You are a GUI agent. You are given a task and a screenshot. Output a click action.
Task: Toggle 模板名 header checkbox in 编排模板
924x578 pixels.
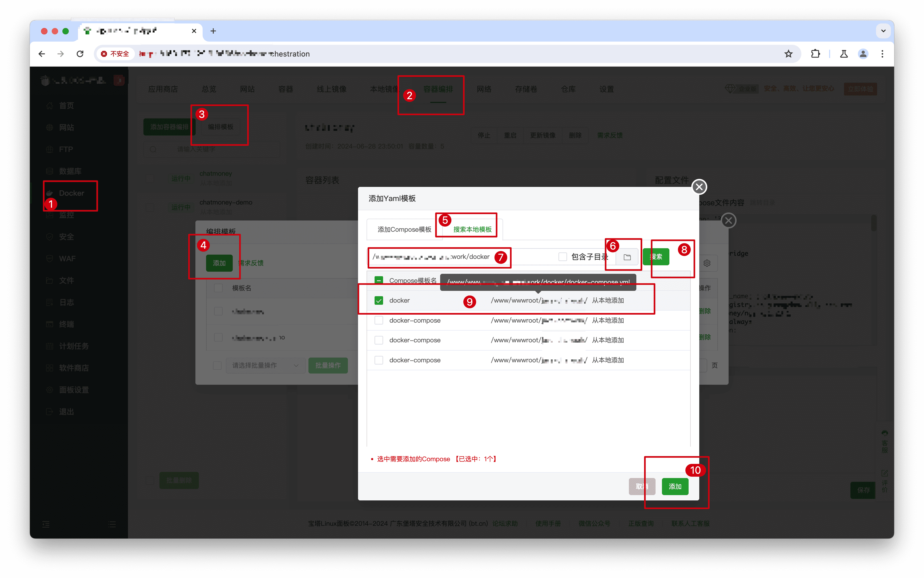point(218,288)
